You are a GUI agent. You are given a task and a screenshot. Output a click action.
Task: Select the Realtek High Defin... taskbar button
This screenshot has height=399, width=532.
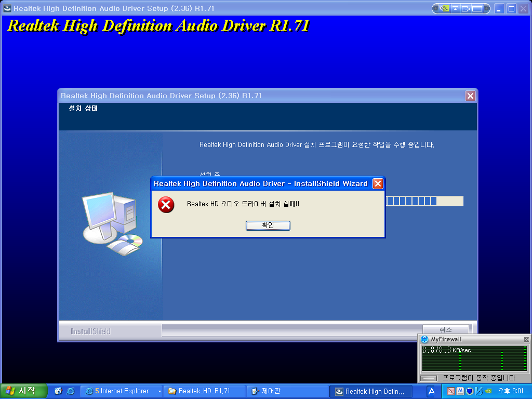(x=371, y=391)
